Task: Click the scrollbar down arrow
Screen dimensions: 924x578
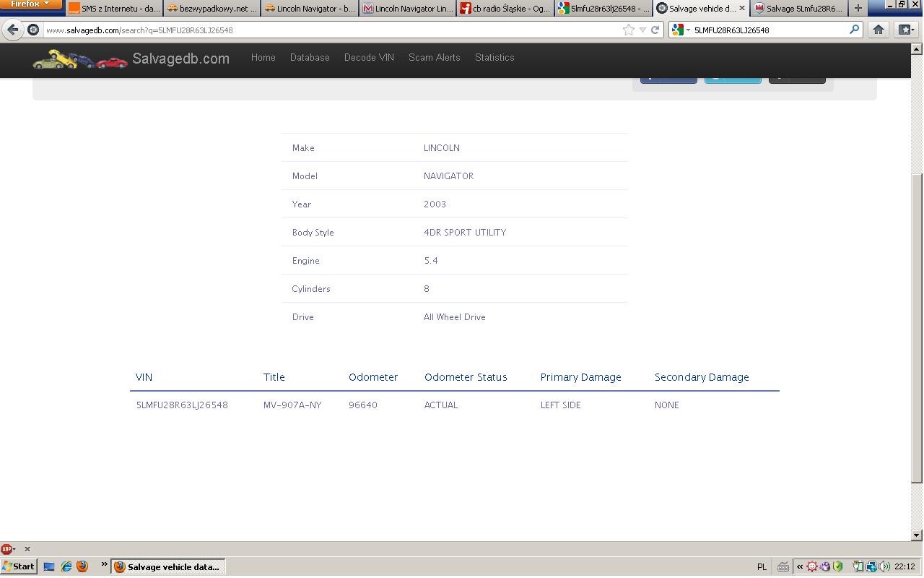Action: 917,535
